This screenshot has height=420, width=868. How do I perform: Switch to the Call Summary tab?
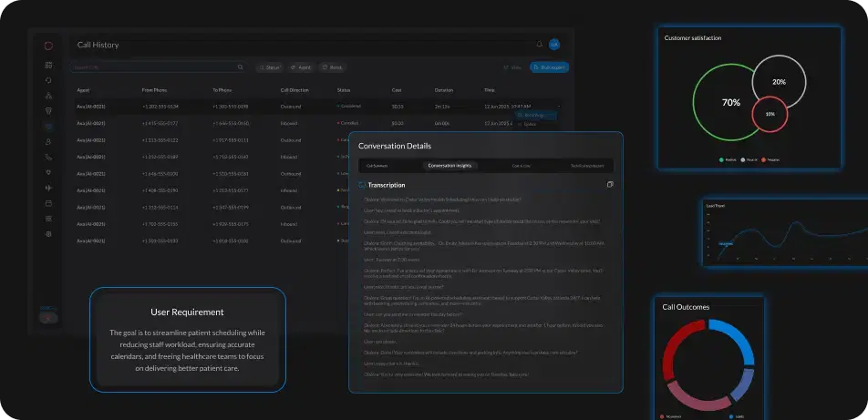[x=377, y=166]
